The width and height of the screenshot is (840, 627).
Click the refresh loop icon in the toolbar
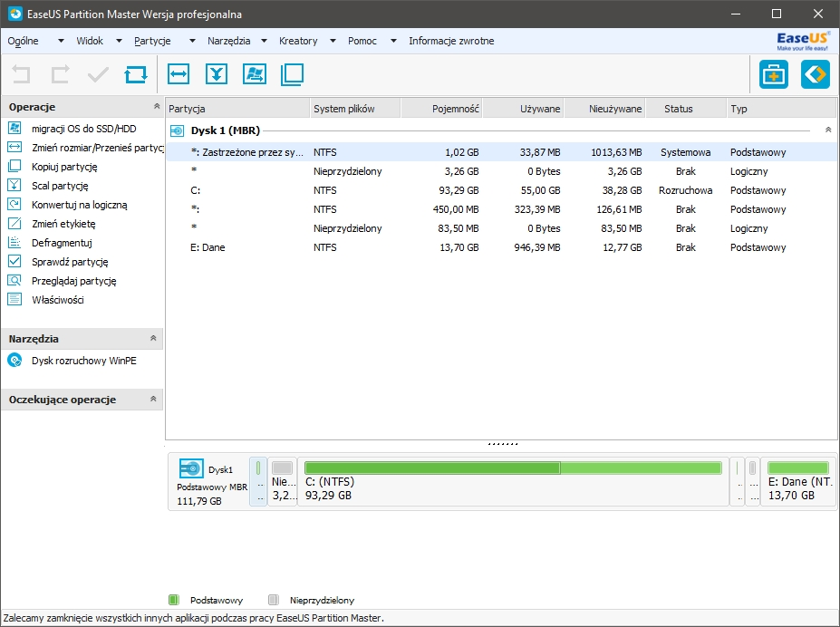point(135,74)
